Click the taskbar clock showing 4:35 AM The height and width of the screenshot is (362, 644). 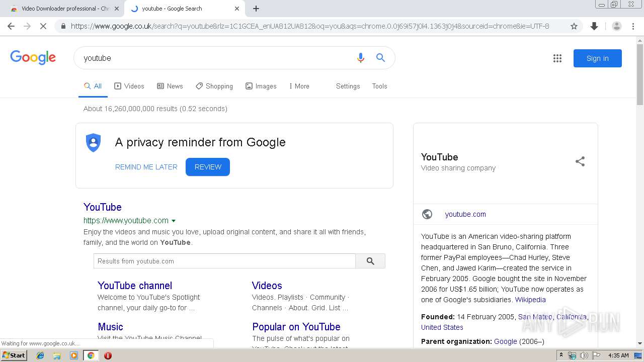618,355
